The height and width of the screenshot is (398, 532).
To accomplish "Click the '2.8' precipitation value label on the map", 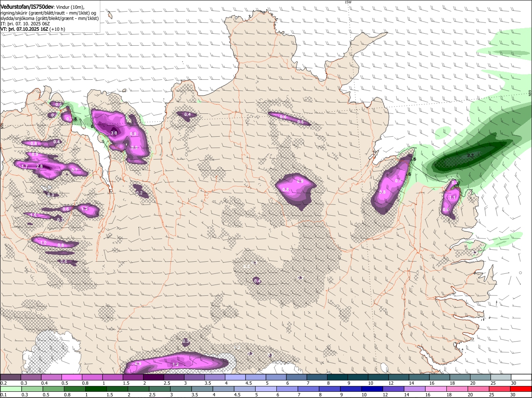I will [40, 166].
